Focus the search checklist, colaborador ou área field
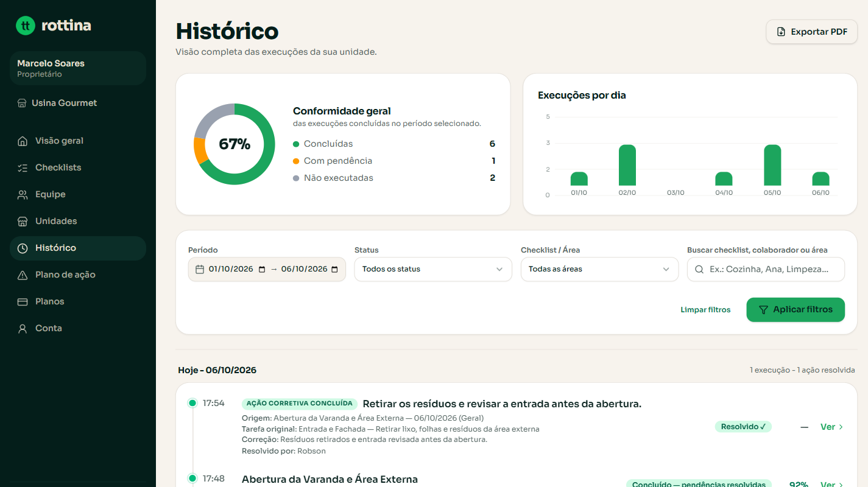 [x=766, y=269]
